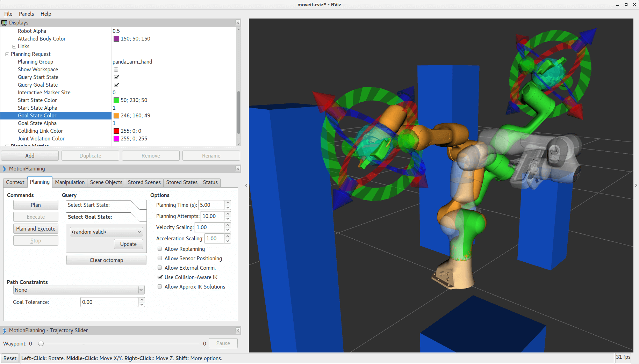The width and height of the screenshot is (639, 364).
Task: Increase the Planning Time value
Action: [228, 203]
